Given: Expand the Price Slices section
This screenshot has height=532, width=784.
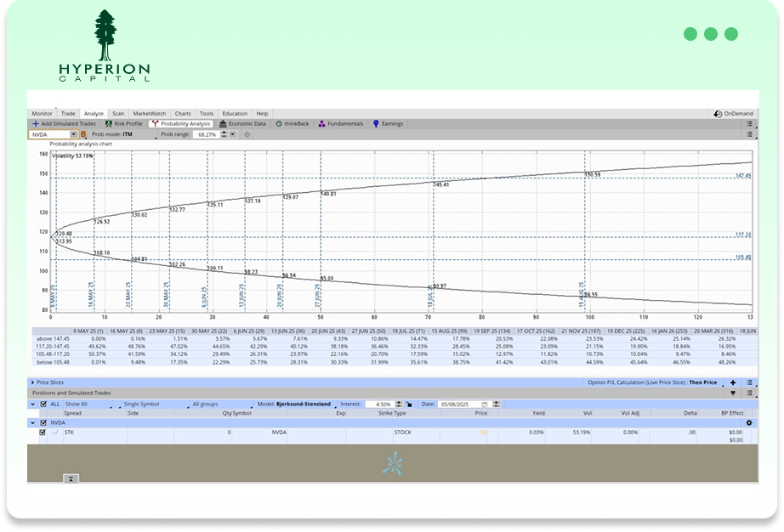Looking at the screenshot, I should click(x=33, y=383).
